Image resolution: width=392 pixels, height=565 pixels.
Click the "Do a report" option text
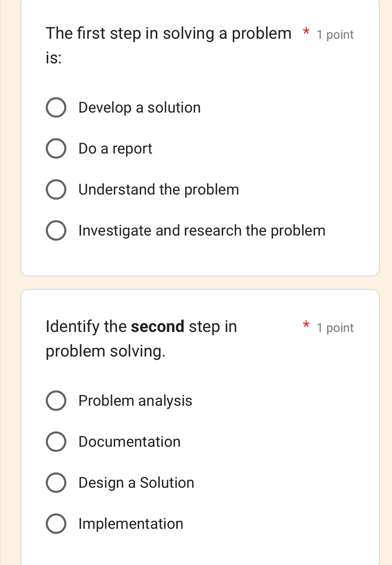coord(115,149)
